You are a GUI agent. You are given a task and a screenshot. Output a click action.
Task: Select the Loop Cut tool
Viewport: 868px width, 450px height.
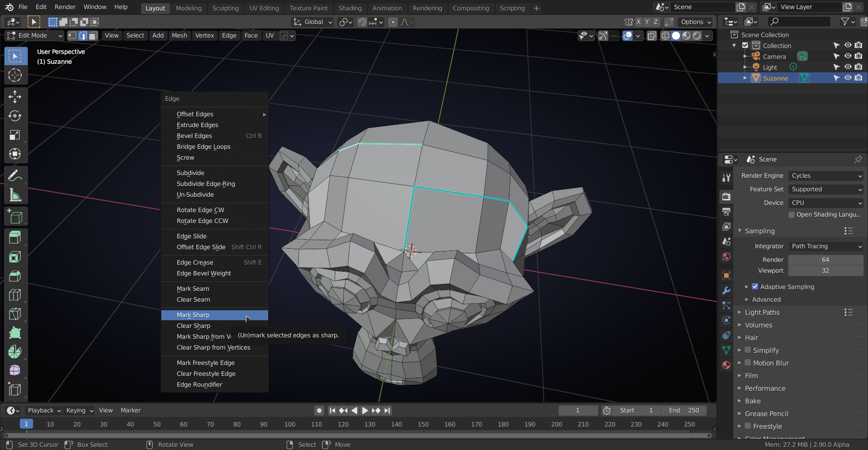point(15,295)
